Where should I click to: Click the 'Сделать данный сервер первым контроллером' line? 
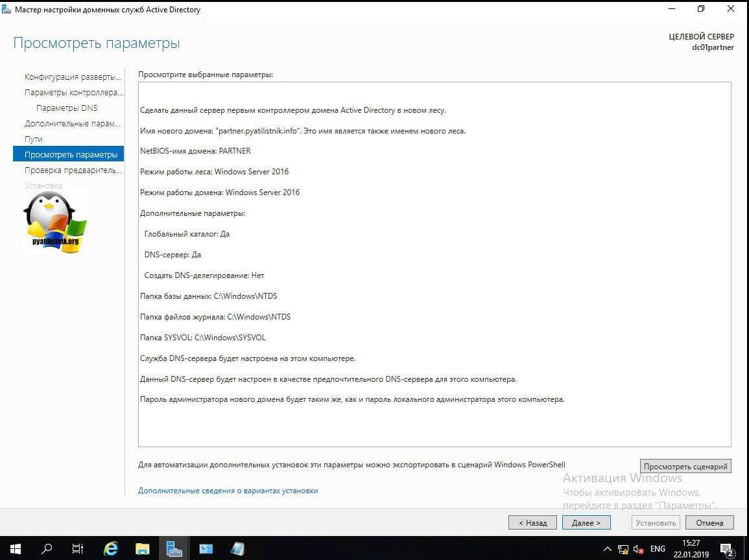pyautogui.click(x=293, y=110)
